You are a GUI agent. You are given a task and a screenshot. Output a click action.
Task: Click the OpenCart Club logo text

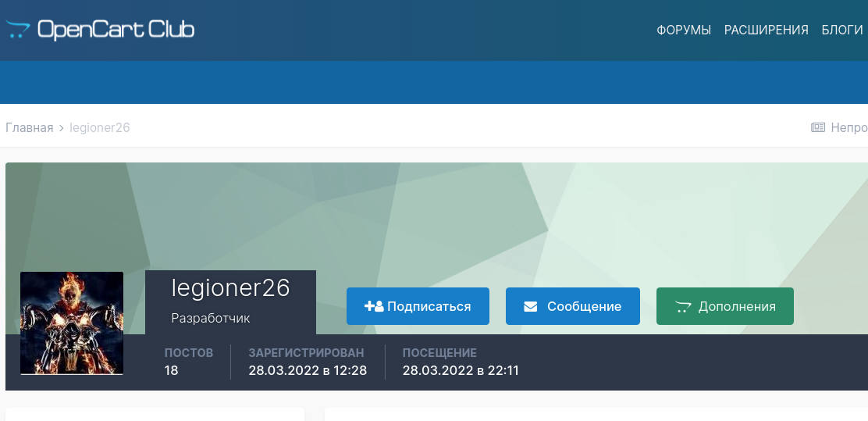[116, 30]
